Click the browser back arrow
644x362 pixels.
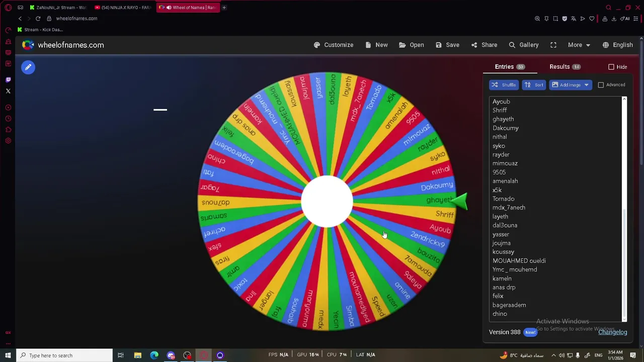pyautogui.click(x=20, y=19)
